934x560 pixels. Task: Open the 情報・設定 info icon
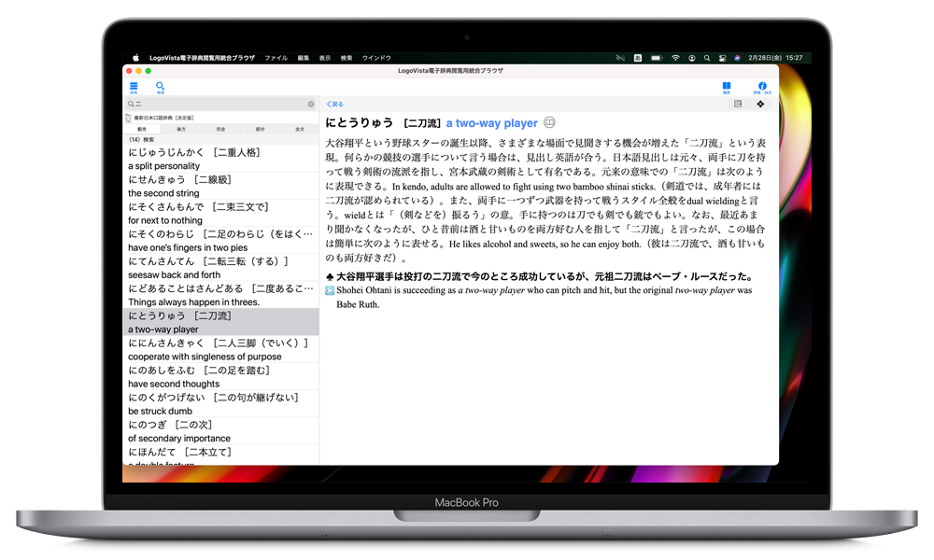click(x=762, y=87)
